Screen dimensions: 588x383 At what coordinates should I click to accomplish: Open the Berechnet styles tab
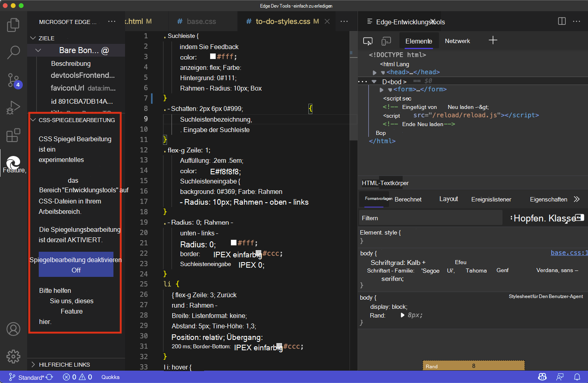coord(408,199)
